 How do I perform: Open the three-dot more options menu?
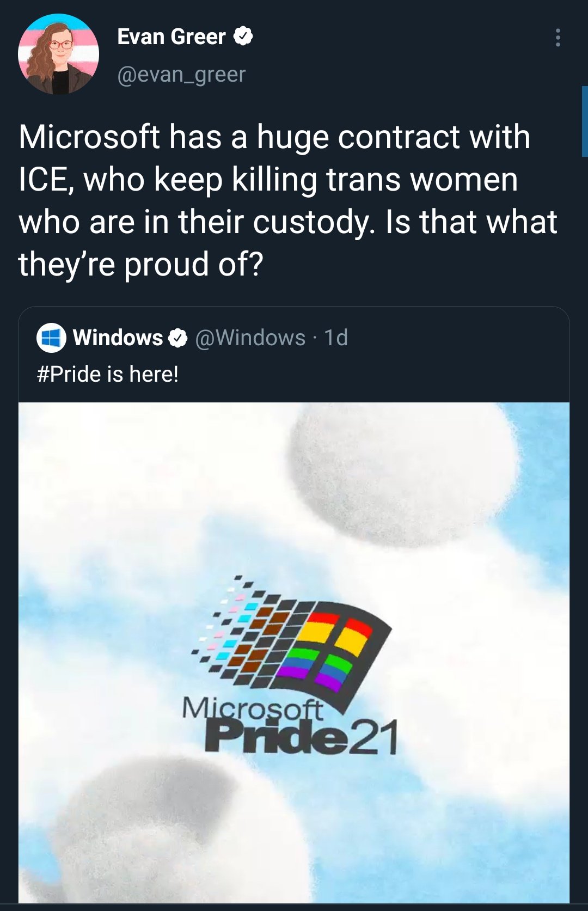click(x=558, y=38)
